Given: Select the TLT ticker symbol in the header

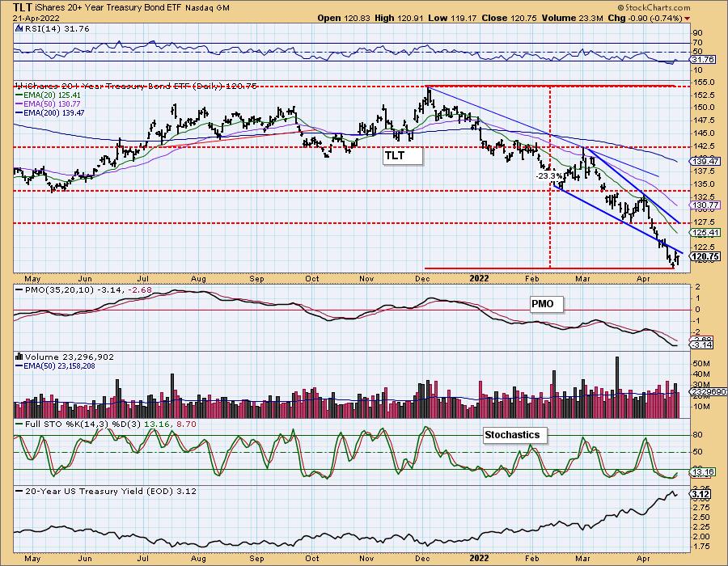Looking at the screenshot, I should pyautogui.click(x=23, y=7).
